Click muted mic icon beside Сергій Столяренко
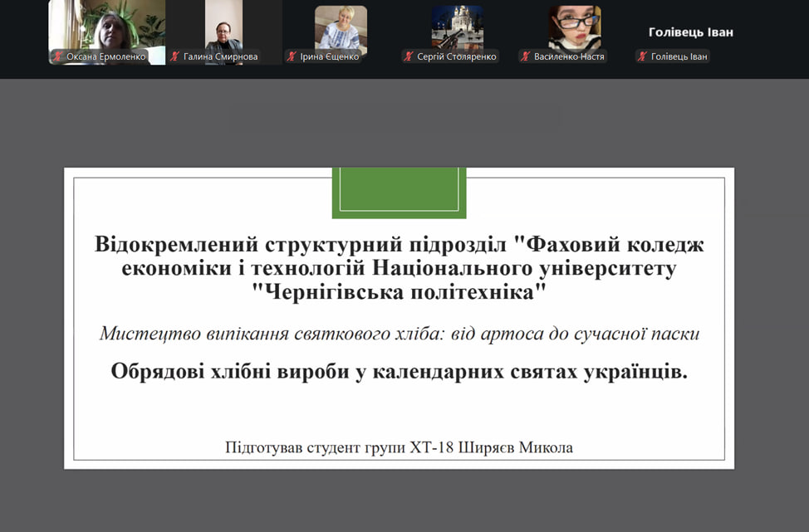 click(x=409, y=56)
